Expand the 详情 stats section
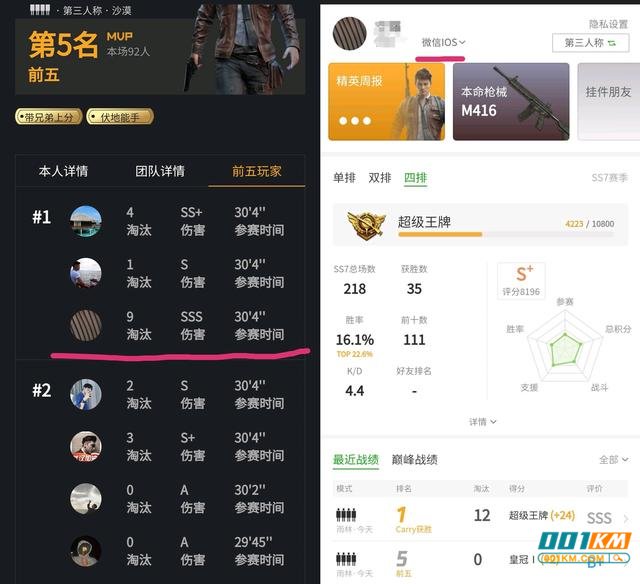 coord(482,422)
